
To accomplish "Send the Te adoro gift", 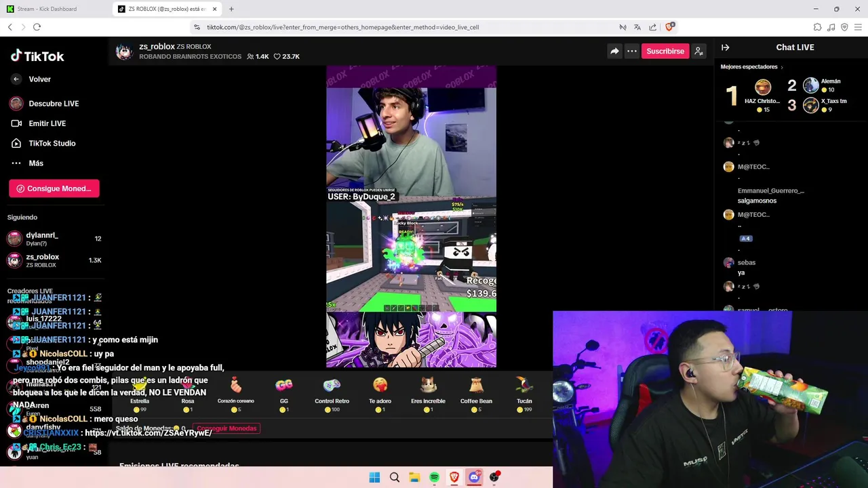I will click(380, 393).
